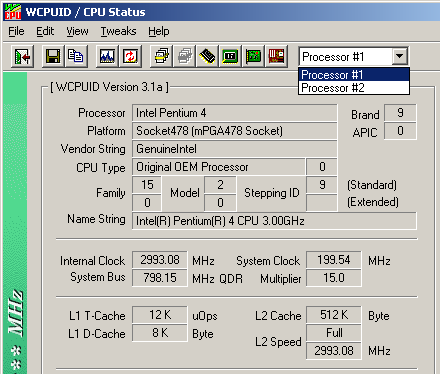Click the System Bus value 798.15
The image size is (440, 374).
pos(160,278)
